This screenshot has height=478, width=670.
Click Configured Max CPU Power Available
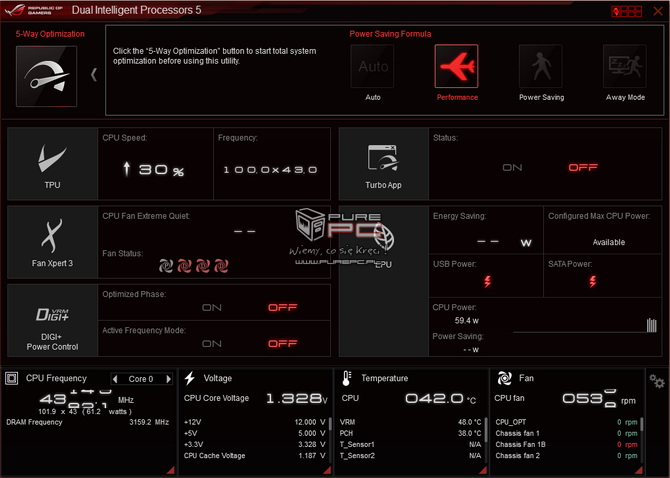click(608, 242)
